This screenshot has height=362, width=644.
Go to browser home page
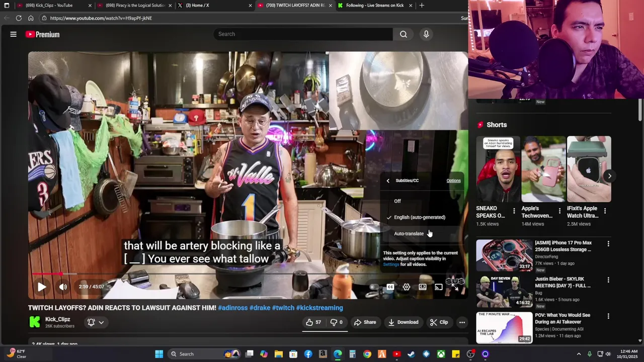(x=31, y=18)
